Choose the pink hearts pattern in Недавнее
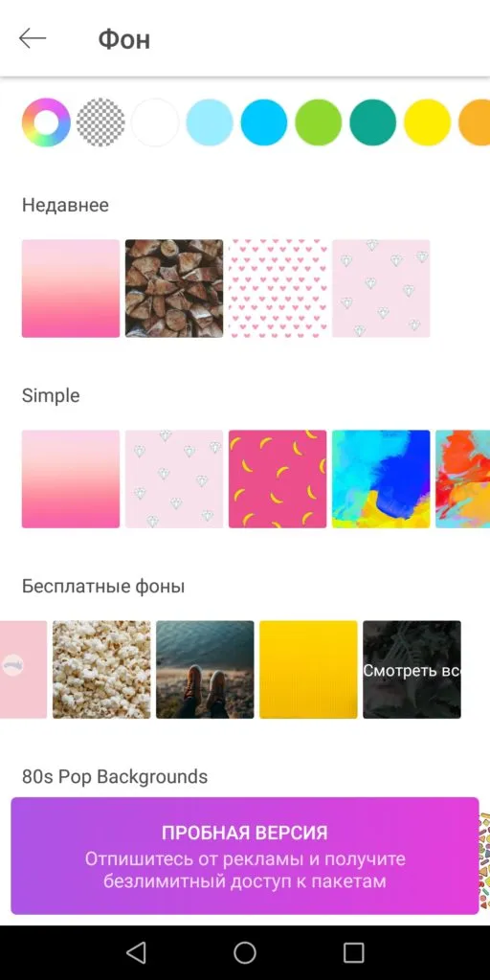This screenshot has height=980, width=490. coord(278,288)
